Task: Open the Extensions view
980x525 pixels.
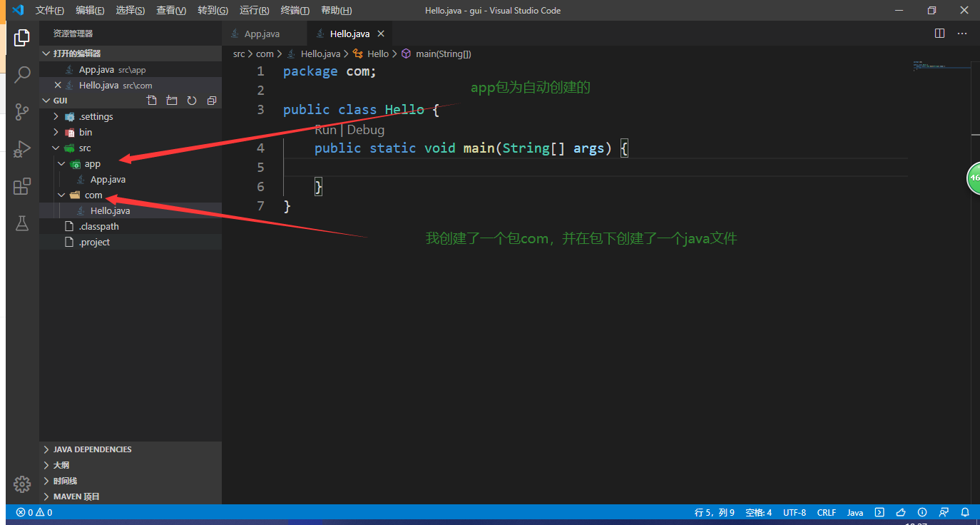Action: [x=21, y=186]
